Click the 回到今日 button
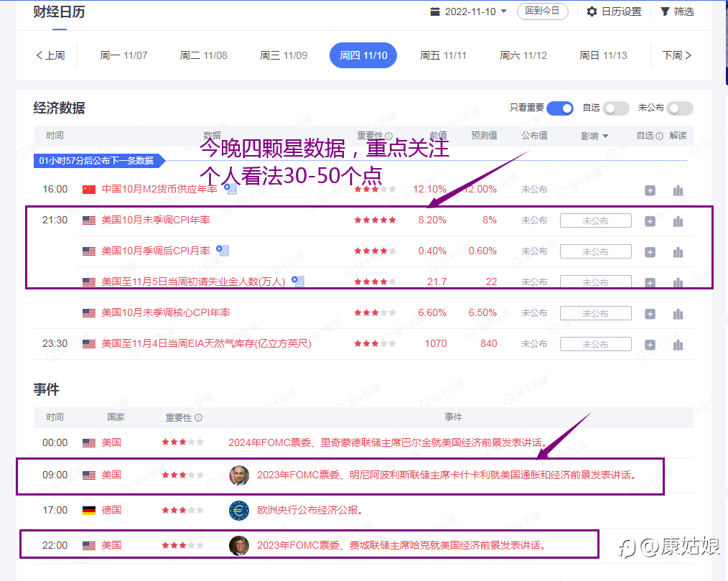 click(x=542, y=11)
